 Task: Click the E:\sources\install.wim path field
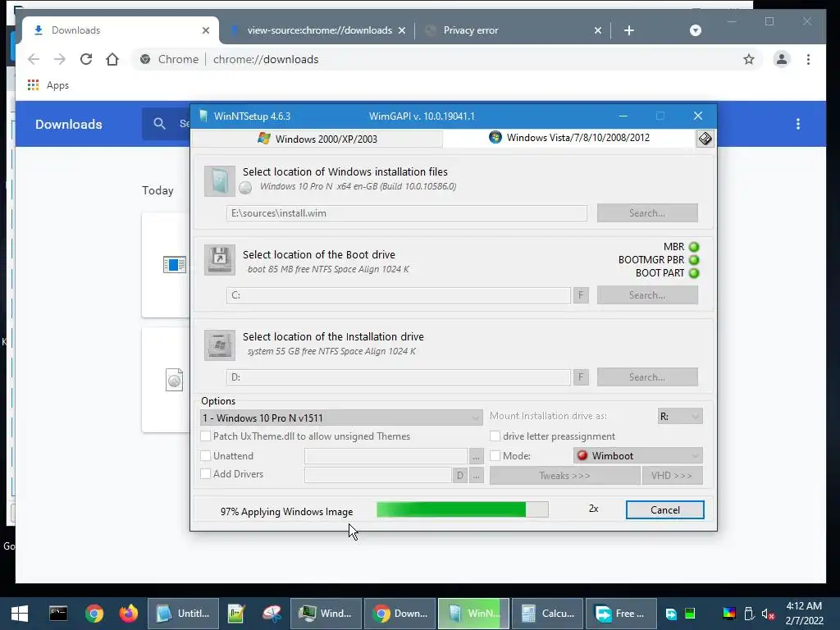pos(407,212)
